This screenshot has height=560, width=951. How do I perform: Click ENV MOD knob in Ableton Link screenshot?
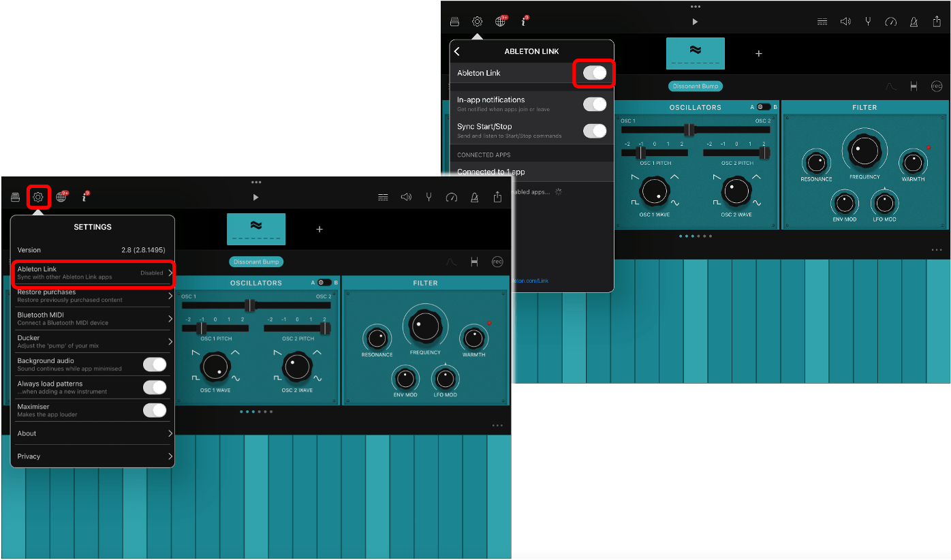click(x=845, y=203)
